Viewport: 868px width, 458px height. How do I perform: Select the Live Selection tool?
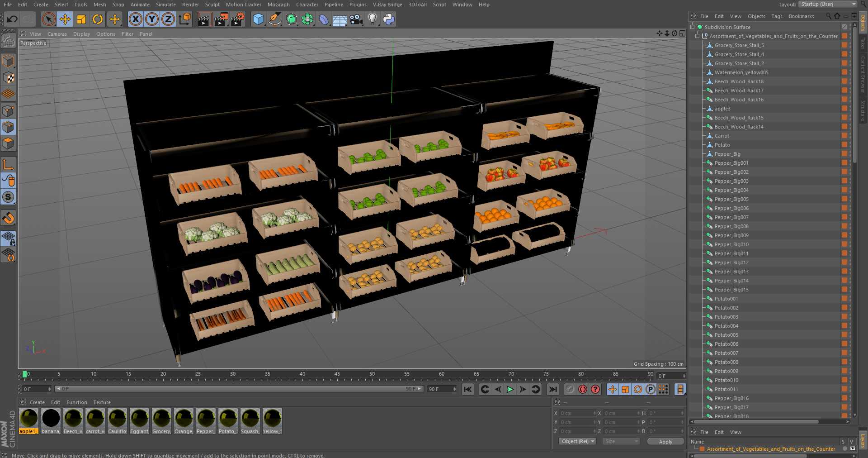pos(48,19)
